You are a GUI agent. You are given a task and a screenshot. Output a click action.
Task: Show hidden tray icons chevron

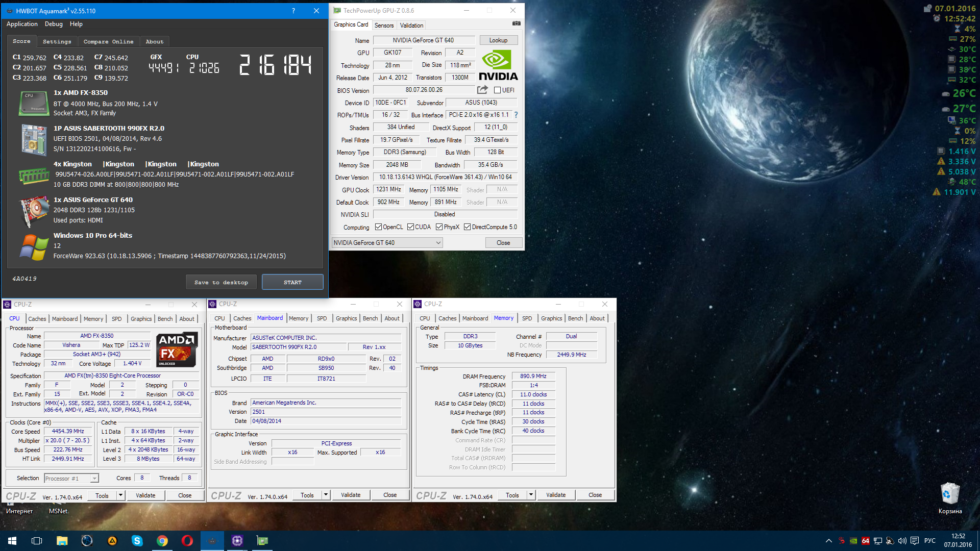[828, 541]
